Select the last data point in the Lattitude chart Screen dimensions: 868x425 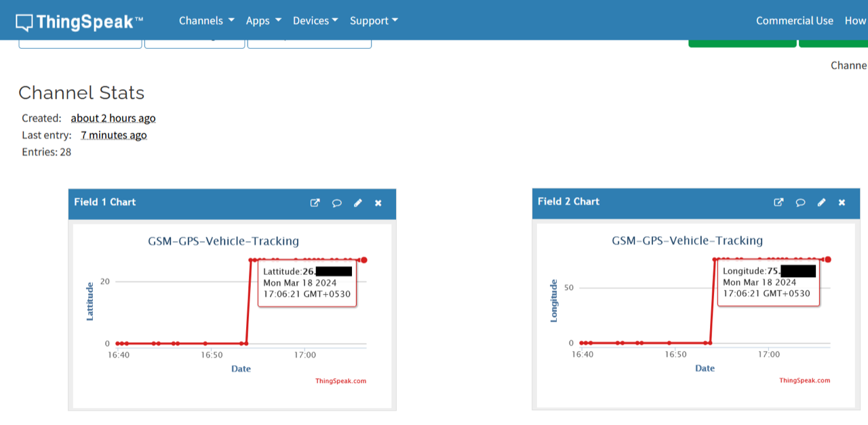click(363, 260)
